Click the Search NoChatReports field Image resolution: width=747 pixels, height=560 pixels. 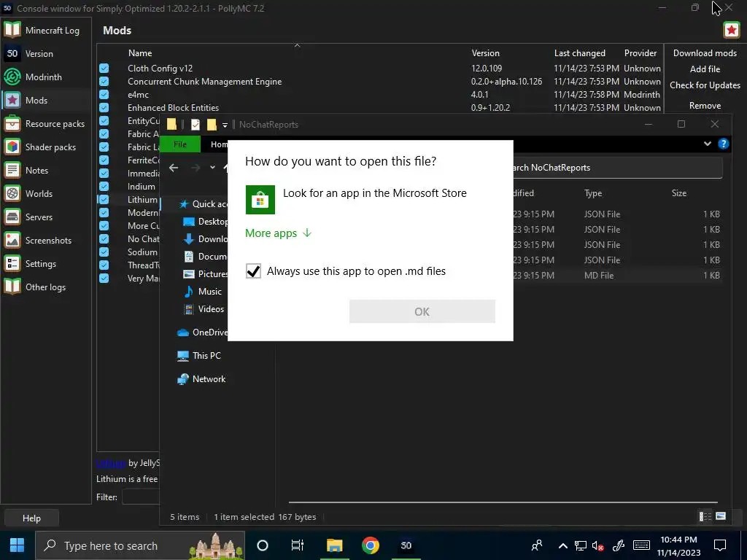click(x=617, y=168)
